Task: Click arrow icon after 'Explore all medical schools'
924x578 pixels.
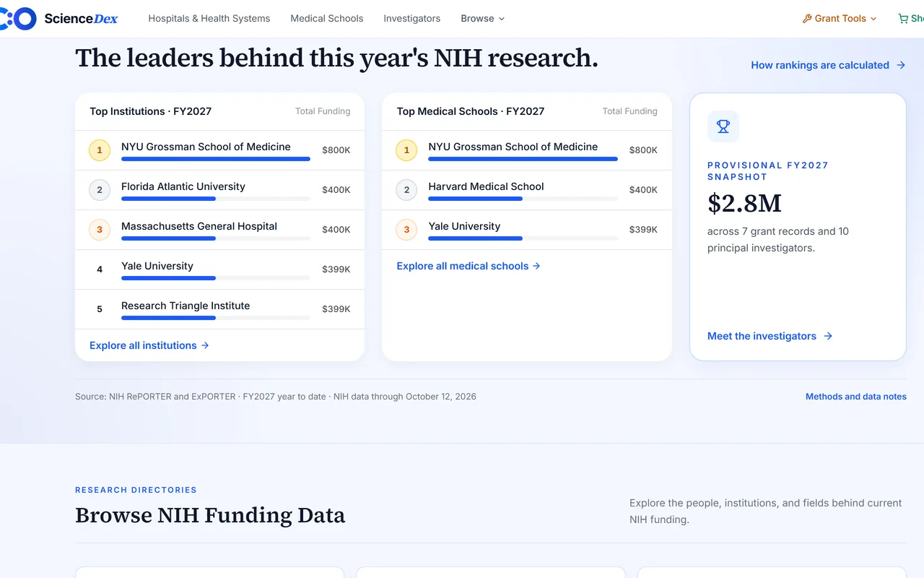Action: point(536,266)
